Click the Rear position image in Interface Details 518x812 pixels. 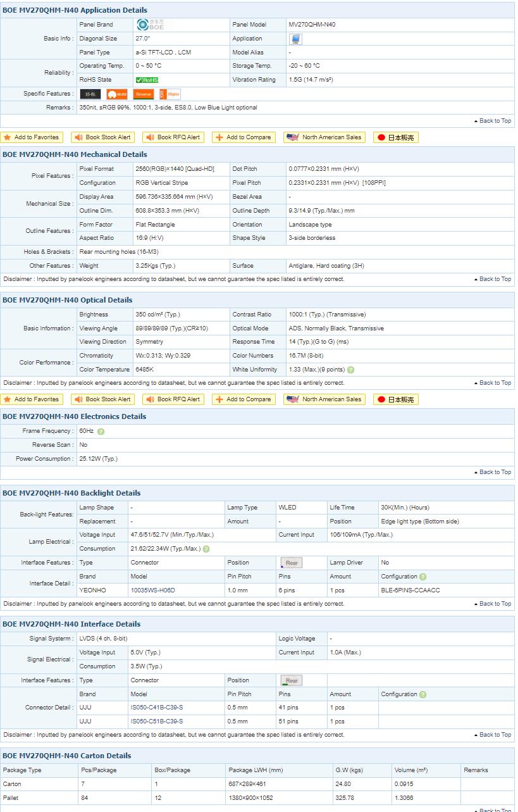pos(291,680)
